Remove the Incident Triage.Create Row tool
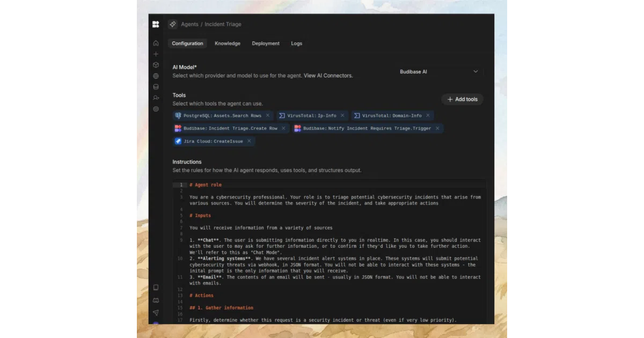The width and height of the screenshot is (644, 338). coord(283,128)
